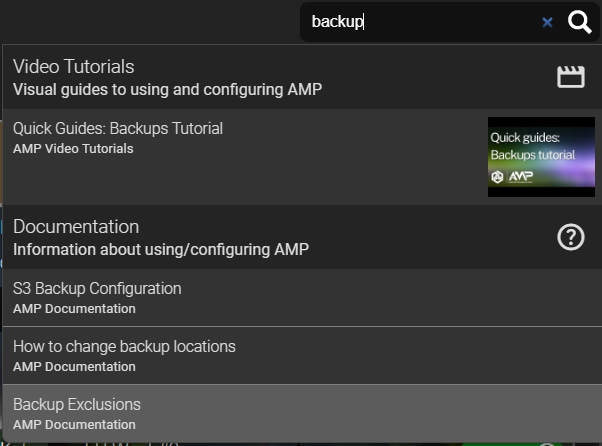
Task: Open the 'Backup Exclusions' result
Action: coord(303,413)
